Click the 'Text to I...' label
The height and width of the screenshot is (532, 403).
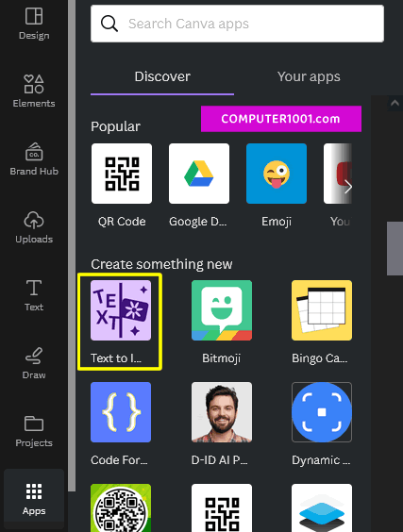click(116, 358)
